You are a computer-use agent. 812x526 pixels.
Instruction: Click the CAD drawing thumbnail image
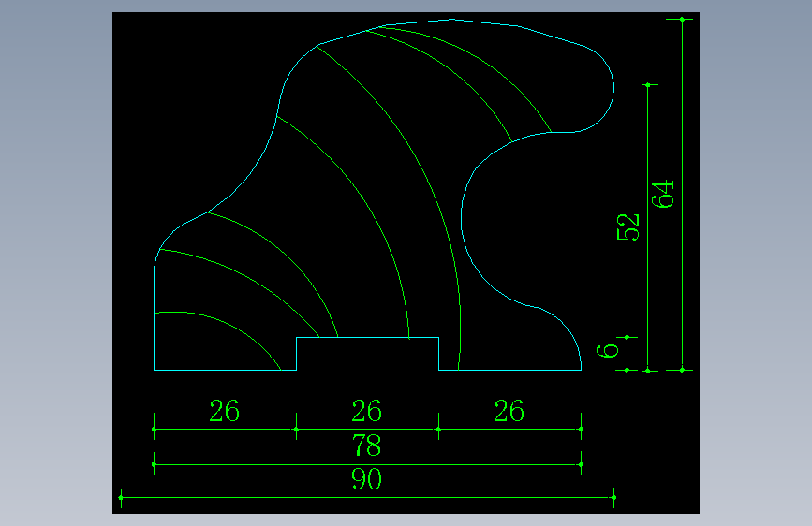coord(406,263)
